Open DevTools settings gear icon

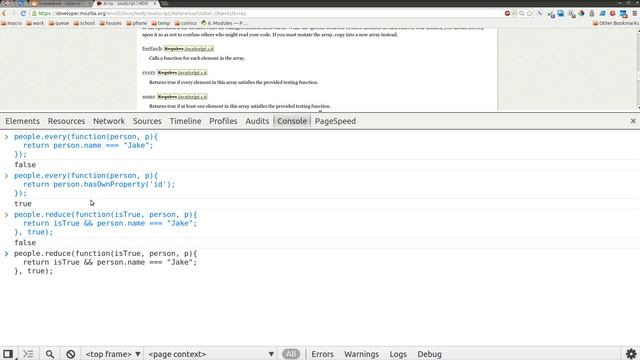point(631,354)
